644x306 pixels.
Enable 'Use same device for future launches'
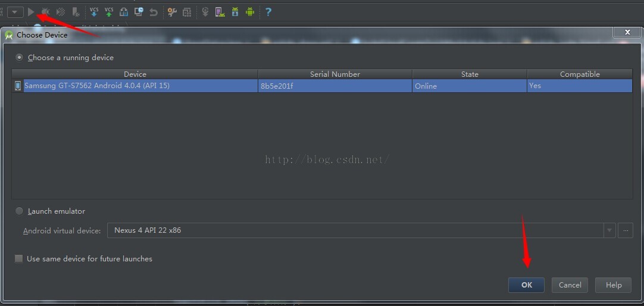[x=18, y=259]
